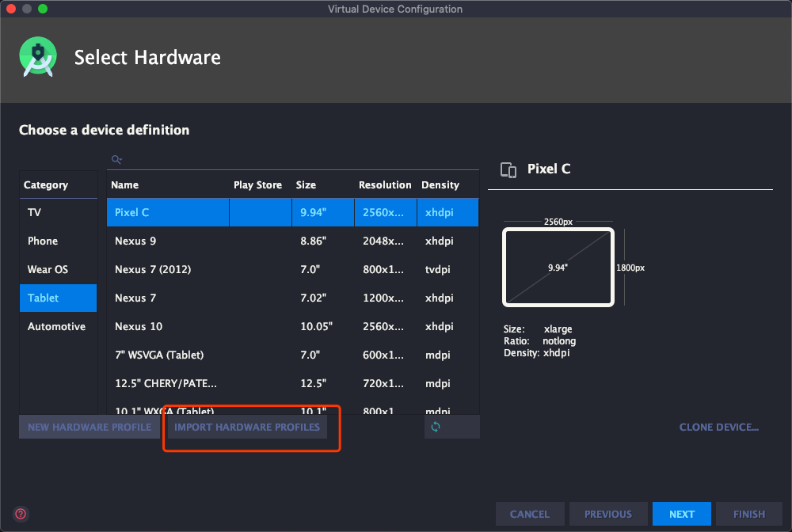792x532 pixels.
Task: Select the Automotive category
Action: [x=58, y=327]
